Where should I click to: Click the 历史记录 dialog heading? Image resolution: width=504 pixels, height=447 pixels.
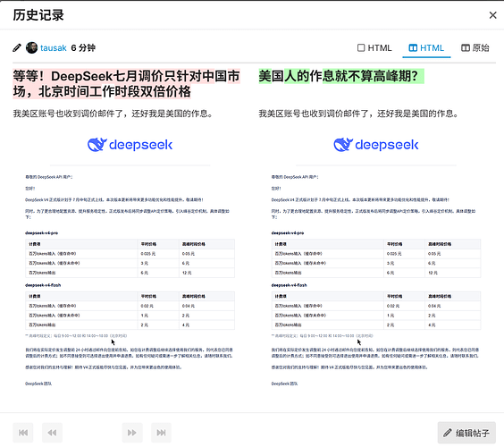[38, 15]
